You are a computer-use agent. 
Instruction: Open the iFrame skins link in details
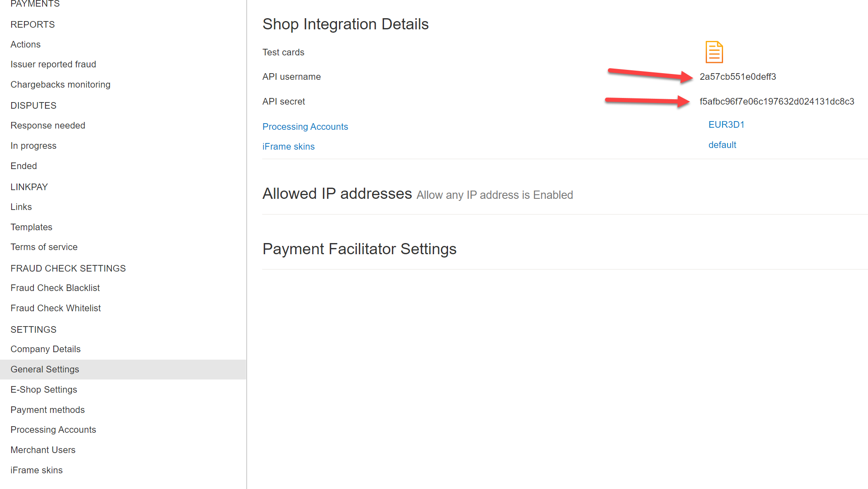coord(288,146)
